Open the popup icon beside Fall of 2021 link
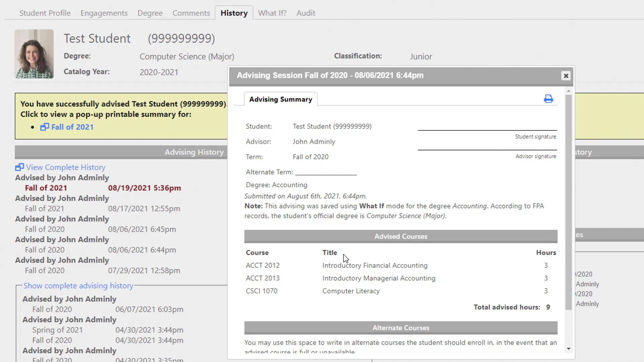 [45, 127]
